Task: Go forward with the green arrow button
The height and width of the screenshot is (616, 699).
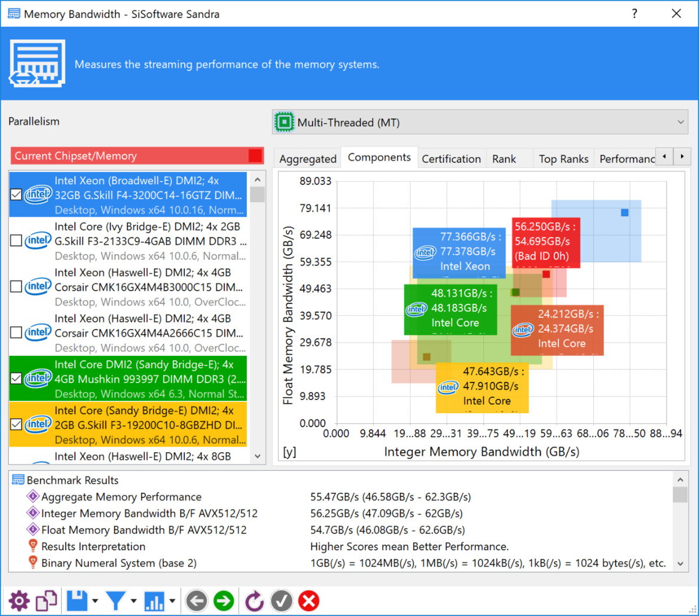Action: (224, 601)
